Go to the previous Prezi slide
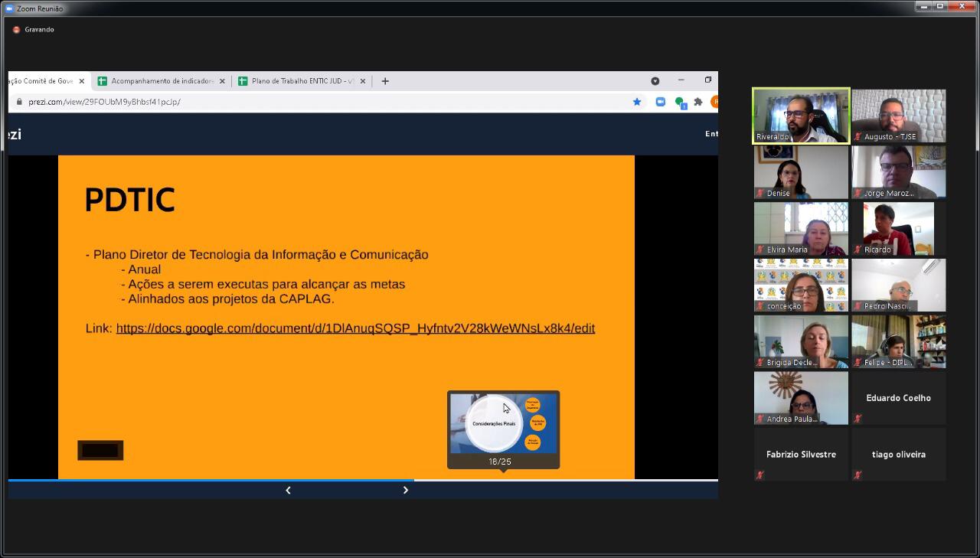The width and height of the screenshot is (980, 558). pos(288,490)
